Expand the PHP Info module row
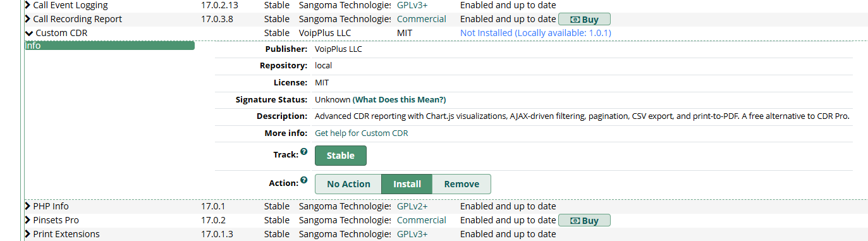The image size is (868, 241). pyautogui.click(x=28, y=206)
